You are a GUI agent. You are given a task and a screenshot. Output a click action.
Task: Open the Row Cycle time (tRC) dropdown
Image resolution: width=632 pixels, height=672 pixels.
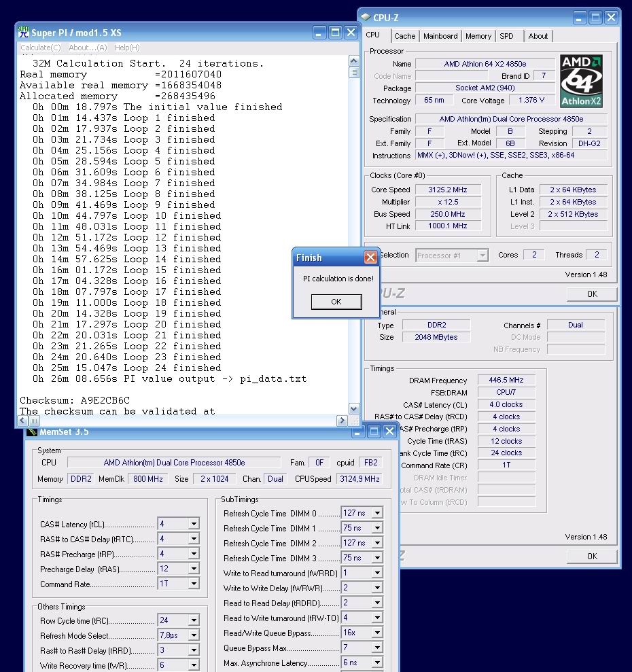point(194,620)
